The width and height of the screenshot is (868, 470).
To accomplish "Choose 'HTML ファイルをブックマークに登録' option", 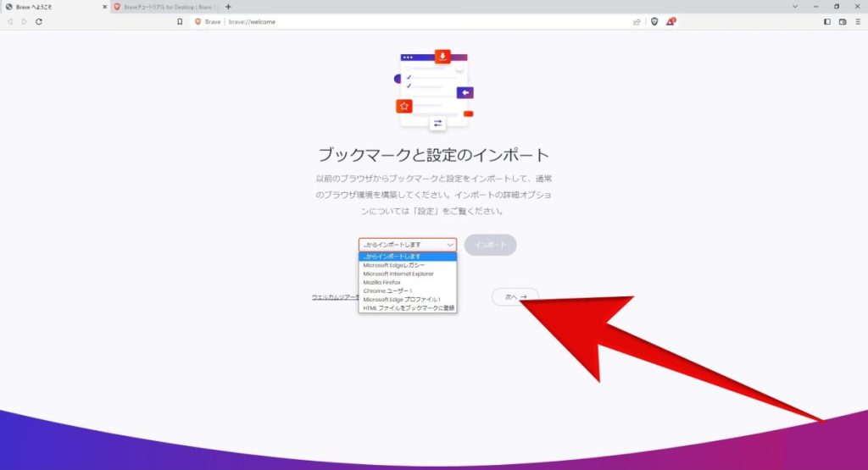I will [x=408, y=308].
